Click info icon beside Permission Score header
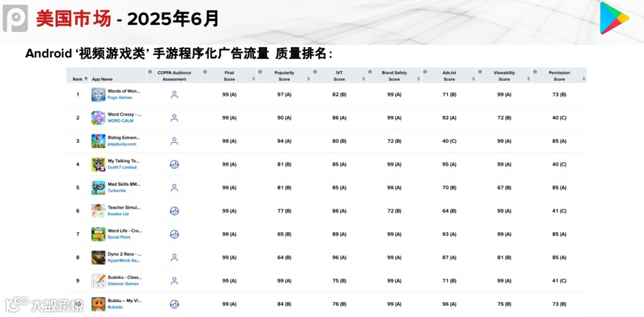This screenshot has height=317, width=644. [x=535, y=72]
